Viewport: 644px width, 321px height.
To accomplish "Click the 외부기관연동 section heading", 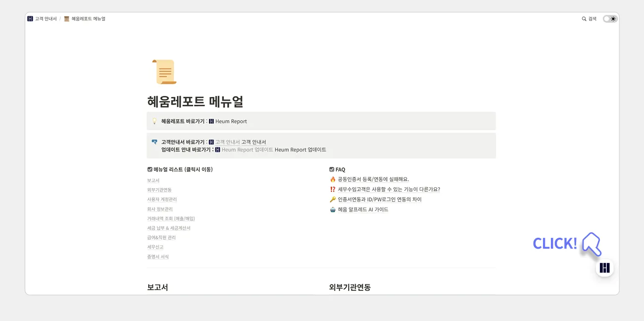I will pos(350,287).
